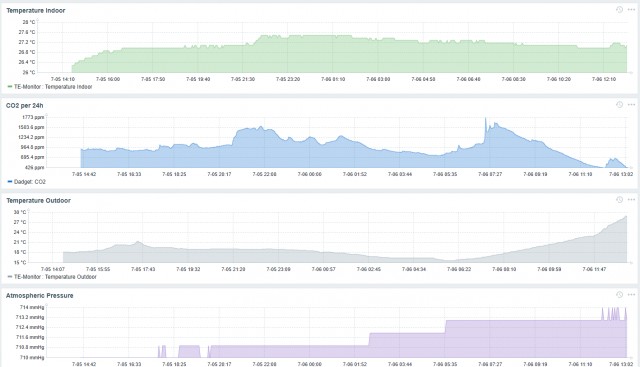
Task: Click '24 °C' on Temperature Outdoor axis
Action: point(20,232)
